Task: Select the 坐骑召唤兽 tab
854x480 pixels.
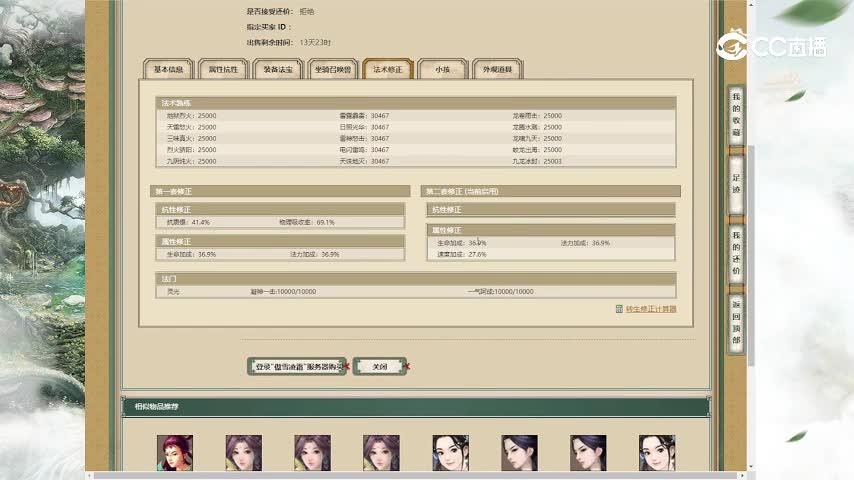Action: coord(332,70)
